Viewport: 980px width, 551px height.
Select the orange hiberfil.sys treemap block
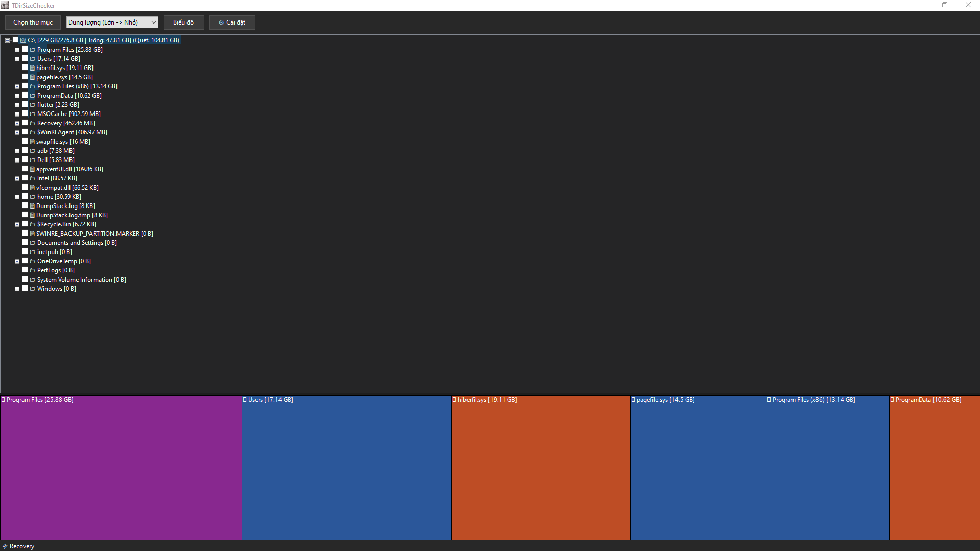coord(541,468)
